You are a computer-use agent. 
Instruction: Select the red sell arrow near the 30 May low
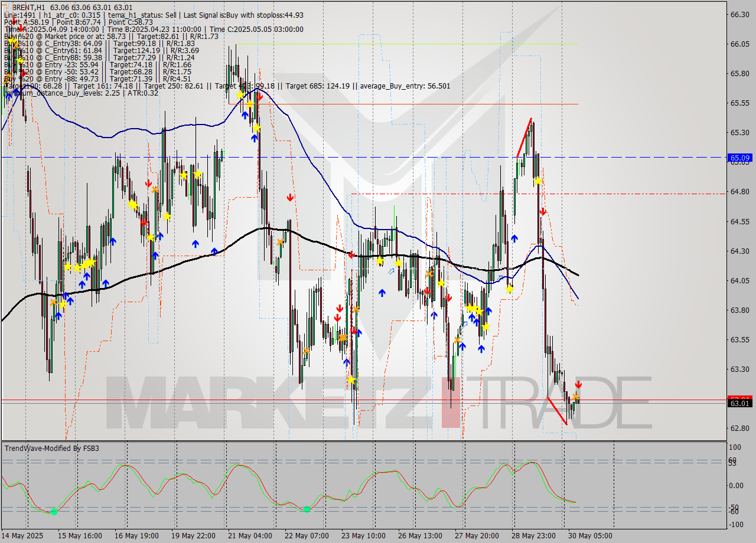click(579, 384)
